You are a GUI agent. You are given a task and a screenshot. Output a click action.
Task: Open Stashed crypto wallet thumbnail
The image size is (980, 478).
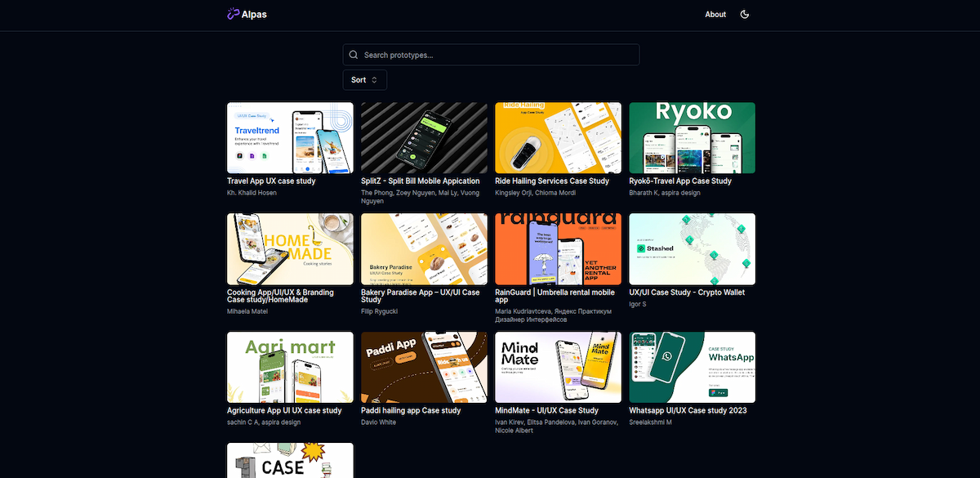tap(693, 249)
